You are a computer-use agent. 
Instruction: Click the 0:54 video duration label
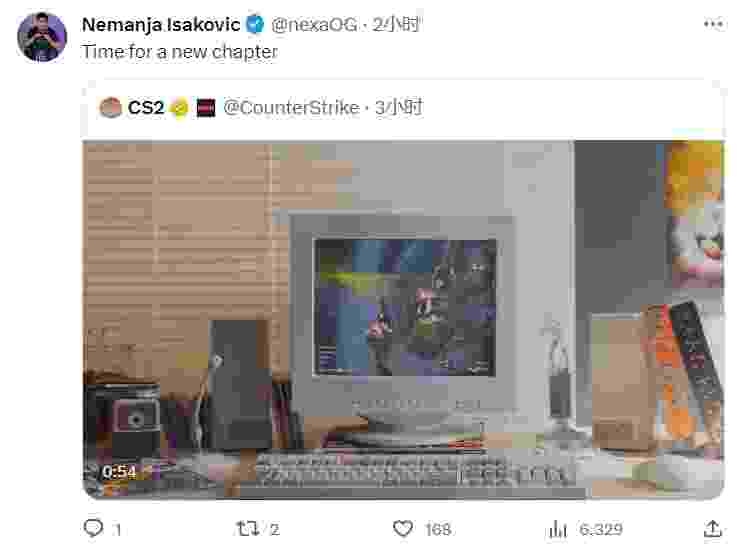[119, 472]
